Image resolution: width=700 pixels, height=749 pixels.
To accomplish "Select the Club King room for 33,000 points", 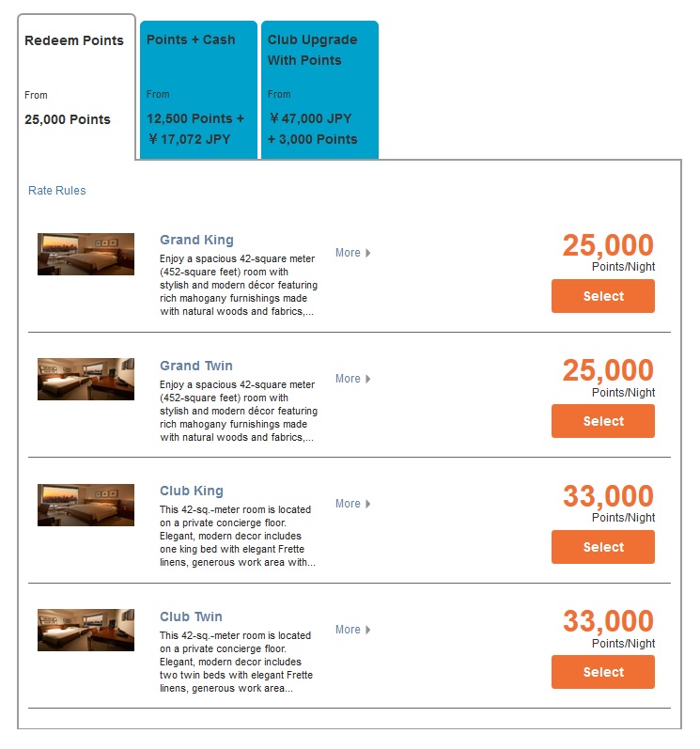I will 603,547.
